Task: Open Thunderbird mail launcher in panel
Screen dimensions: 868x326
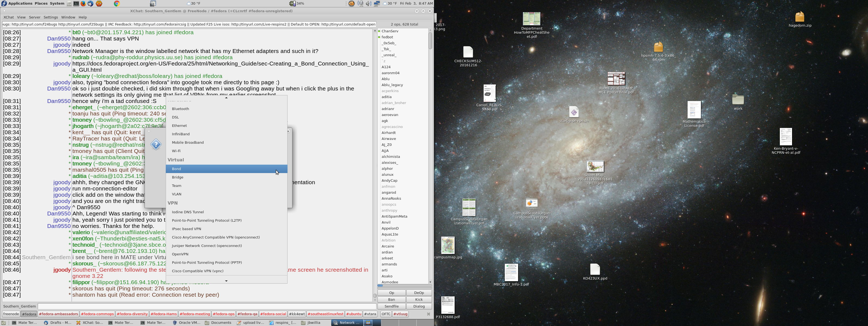Action: point(91,3)
